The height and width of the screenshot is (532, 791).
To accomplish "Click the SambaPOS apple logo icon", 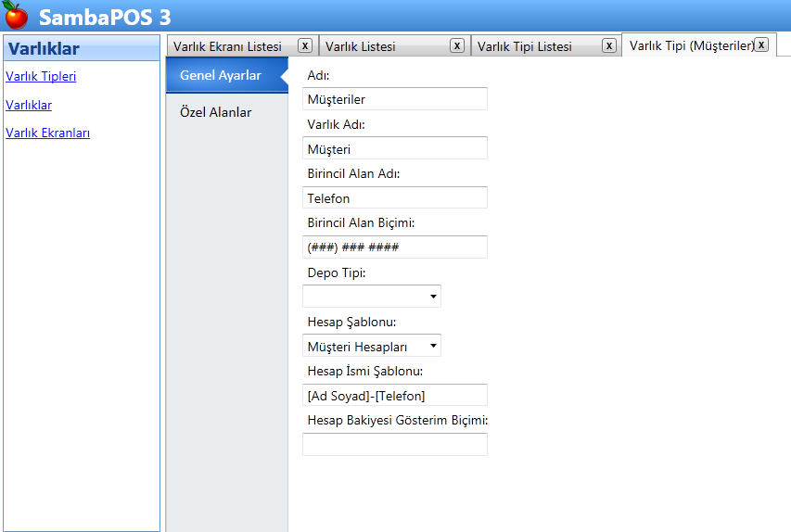I will pyautogui.click(x=16, y=16).
